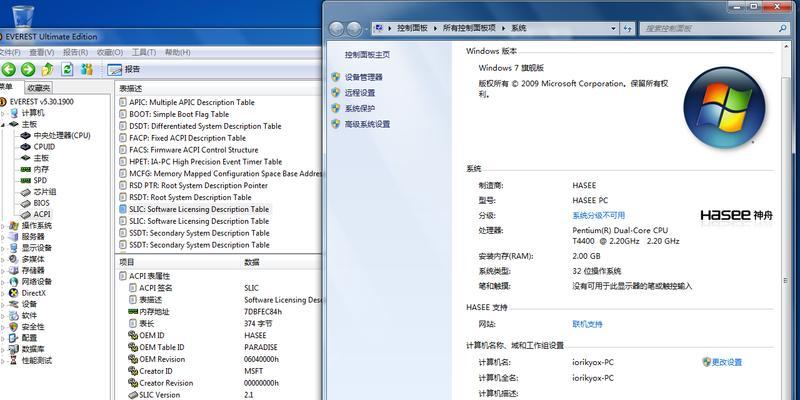
Task: Collapse the 主板 tree node arrow
Action: click(x=3, y=124)
